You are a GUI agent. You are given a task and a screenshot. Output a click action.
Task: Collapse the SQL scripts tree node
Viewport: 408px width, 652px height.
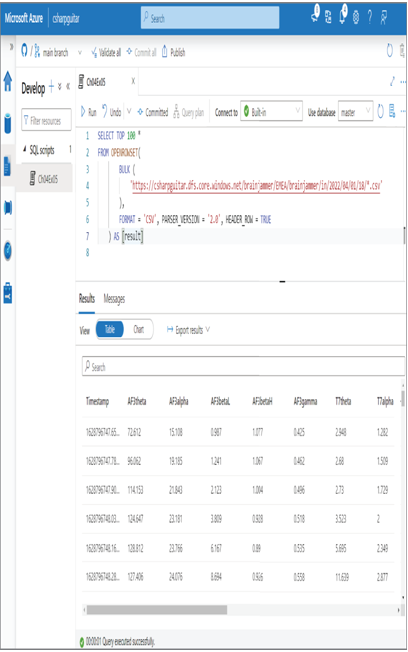point(25,149)
